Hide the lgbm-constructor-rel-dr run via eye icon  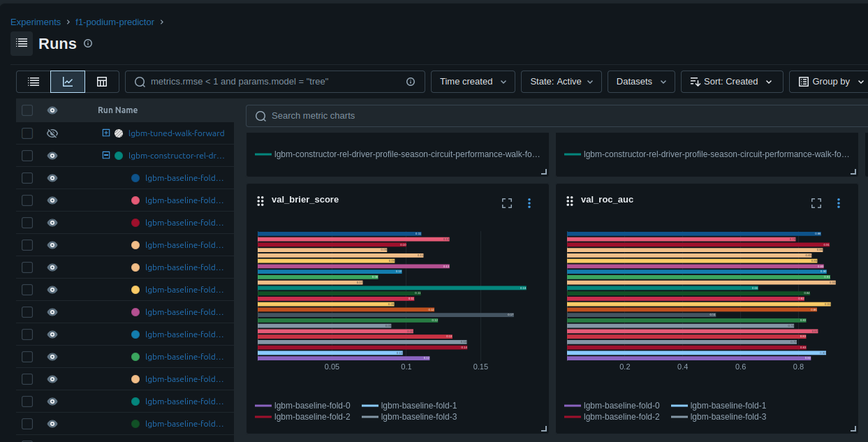(52, 156)
